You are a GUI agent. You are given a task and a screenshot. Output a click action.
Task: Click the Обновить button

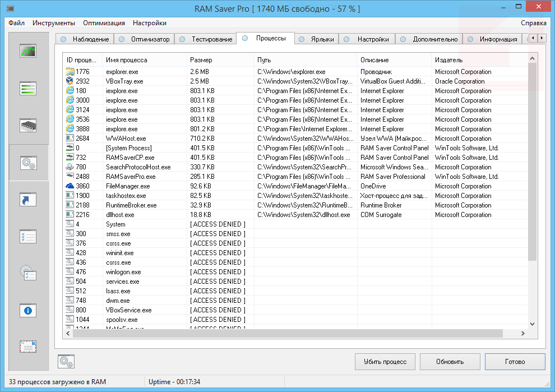tap(450, 362)
